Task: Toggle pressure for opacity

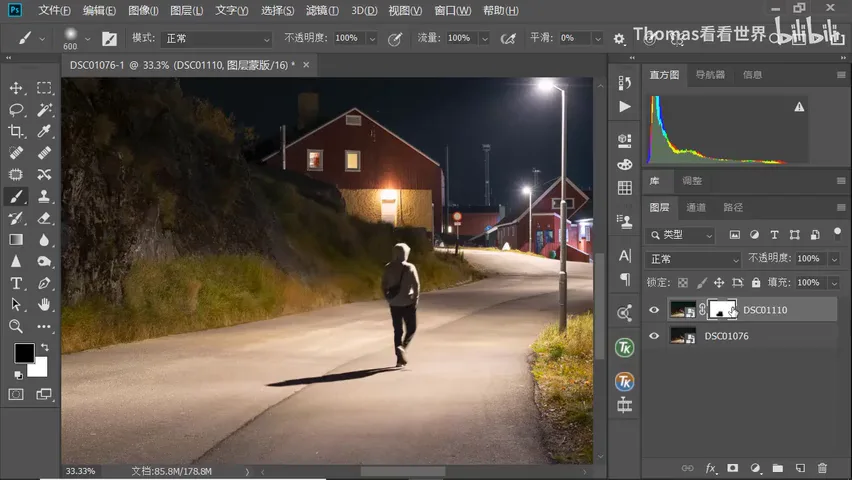Action: pyautogui.click(x=395, y=39)
